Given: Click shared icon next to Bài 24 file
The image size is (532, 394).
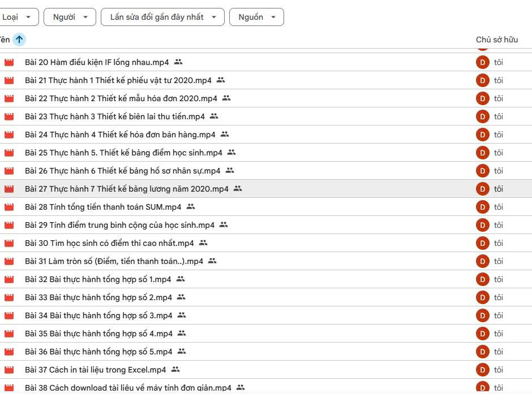Looking at the screenshot, I should click(x=225, y=135).
